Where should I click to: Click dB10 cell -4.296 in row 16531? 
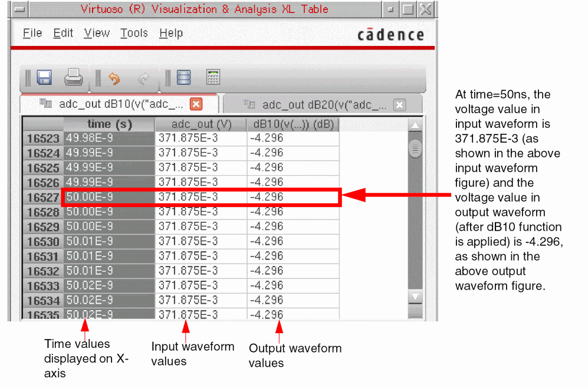point(293,256)
